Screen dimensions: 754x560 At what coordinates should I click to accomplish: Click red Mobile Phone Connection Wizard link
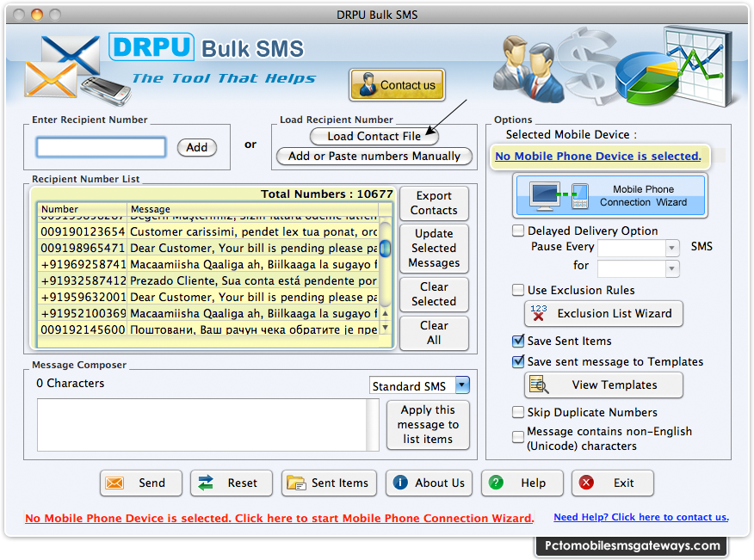[x=280, y=518]
